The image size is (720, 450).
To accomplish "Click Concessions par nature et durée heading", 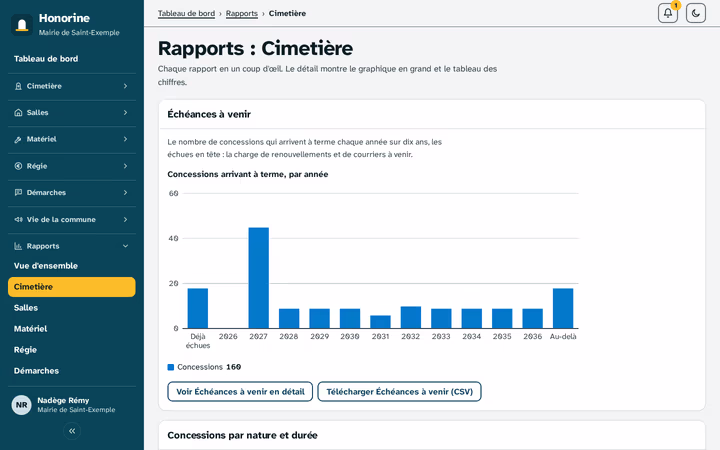I will (x=242, y=435).
